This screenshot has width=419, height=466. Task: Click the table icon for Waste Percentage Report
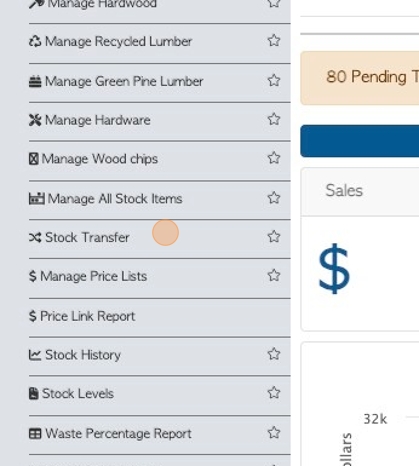35,433
